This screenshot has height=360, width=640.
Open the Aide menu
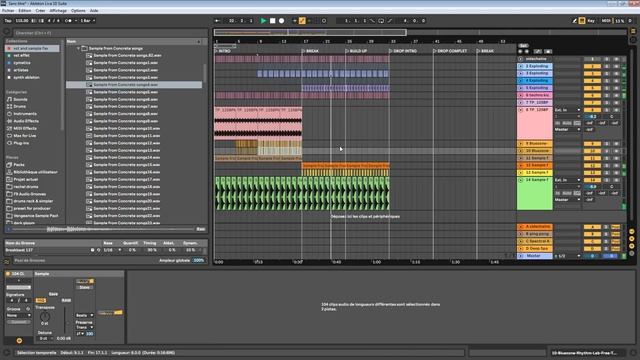94,11
